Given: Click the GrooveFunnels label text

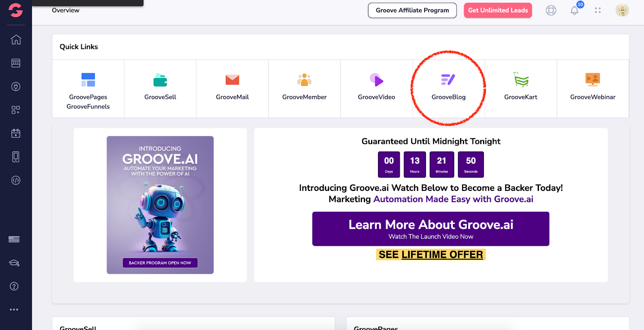Looking at the screenshot, I should [88, 107].
